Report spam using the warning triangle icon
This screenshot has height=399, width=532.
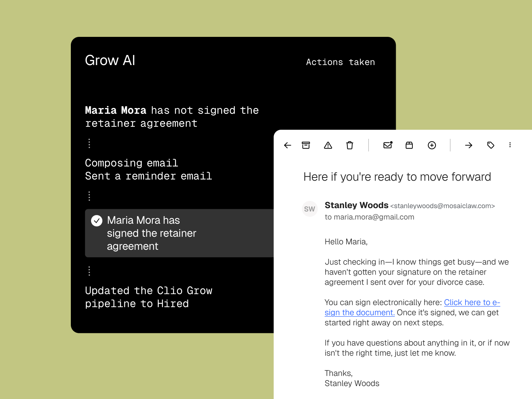point(328,145)
